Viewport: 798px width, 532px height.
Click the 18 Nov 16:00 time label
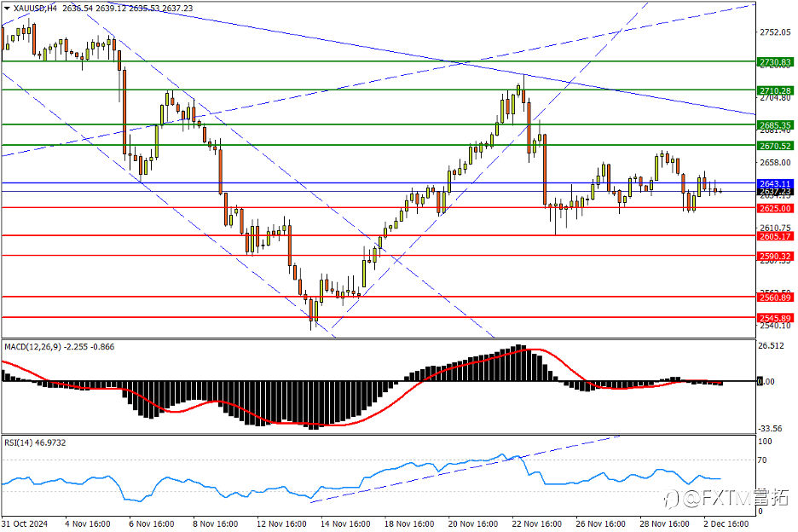[x=409, y=523]
